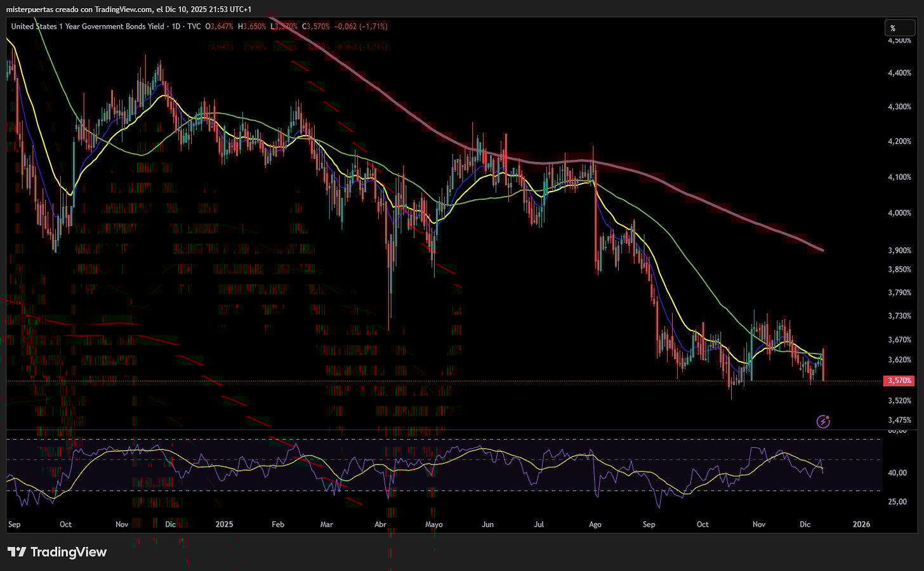Click the red current price tag 3,570%
Viewport: 924px width, 571px height.
click(x=899, y=381)
